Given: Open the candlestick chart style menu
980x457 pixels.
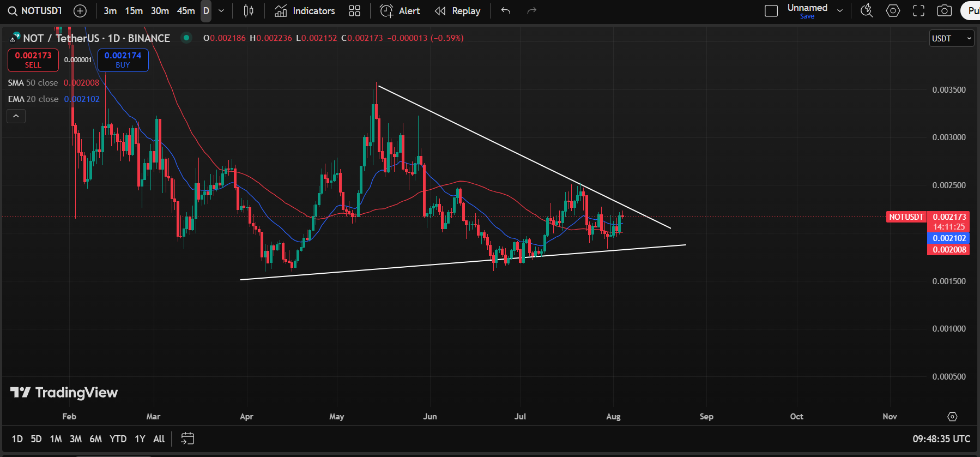Looking at the screenshot, I should pyautogui.click(x=249, y=11).
